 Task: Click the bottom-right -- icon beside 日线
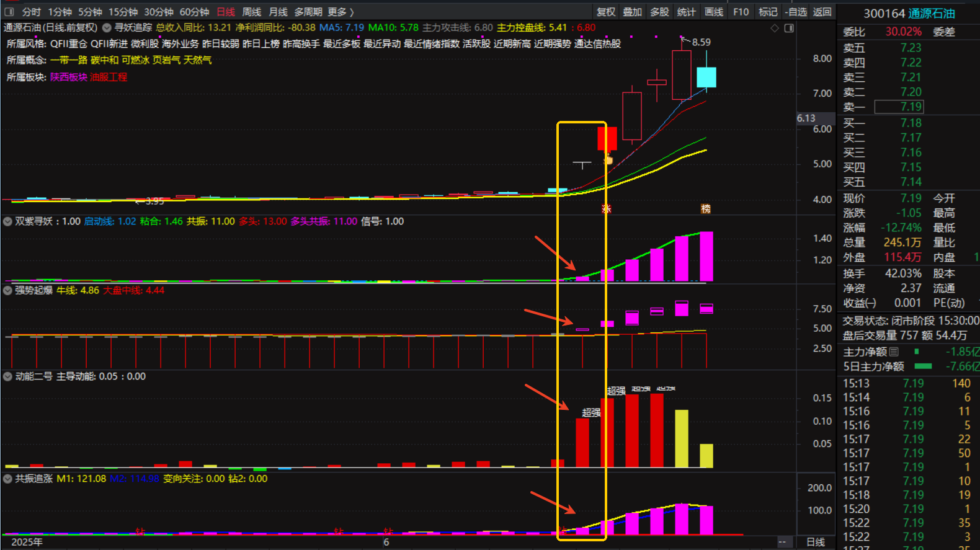click(782, 542)
